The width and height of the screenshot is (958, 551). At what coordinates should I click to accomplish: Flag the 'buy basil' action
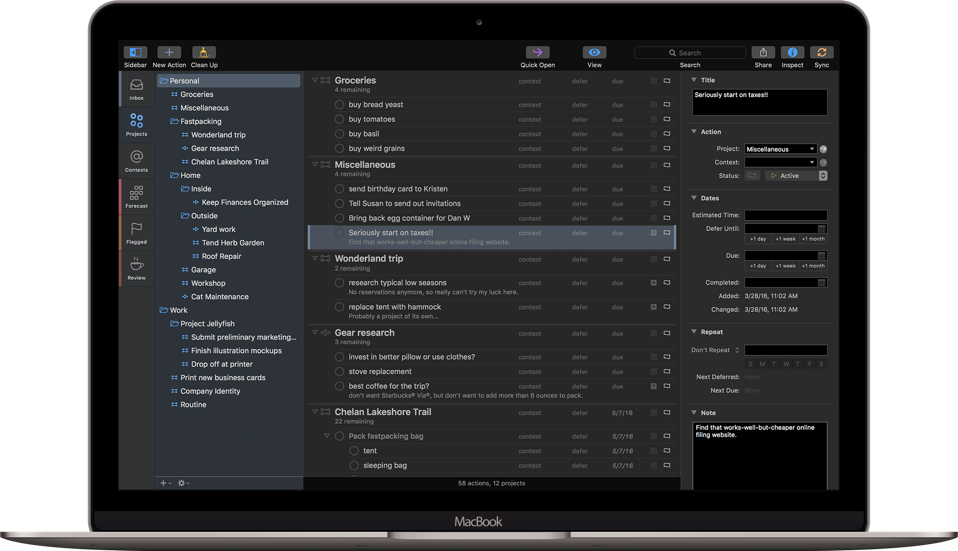667,134
